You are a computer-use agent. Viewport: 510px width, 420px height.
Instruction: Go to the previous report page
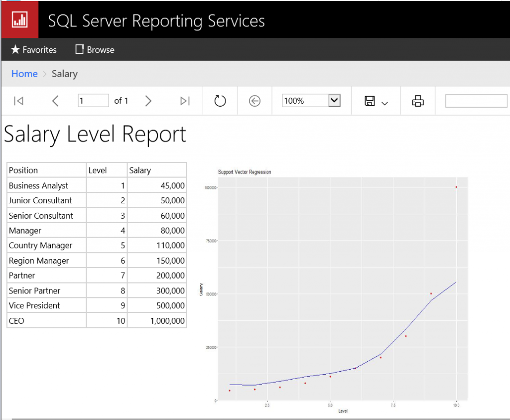(55, 101)
